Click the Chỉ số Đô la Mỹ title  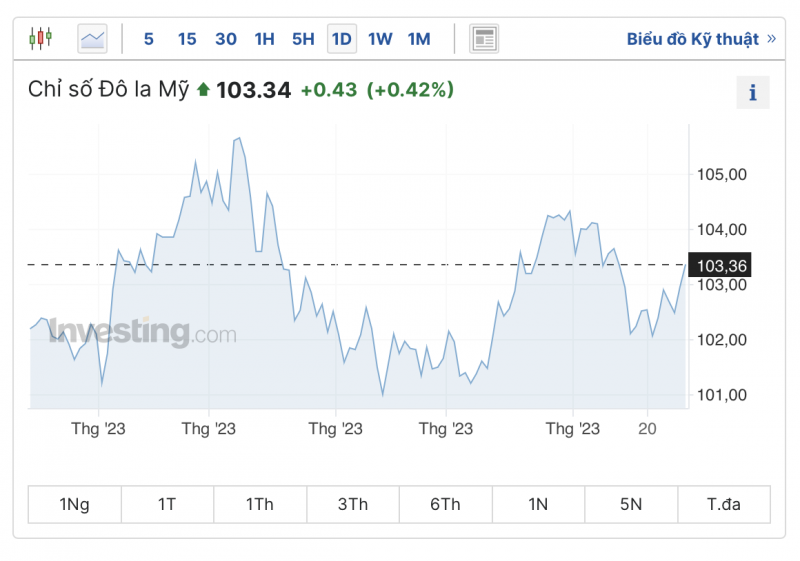[108, 90]
